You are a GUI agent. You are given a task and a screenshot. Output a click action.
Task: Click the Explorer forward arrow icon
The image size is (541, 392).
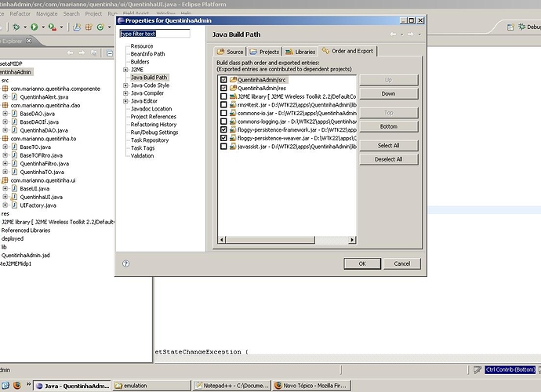click(82, 53)
